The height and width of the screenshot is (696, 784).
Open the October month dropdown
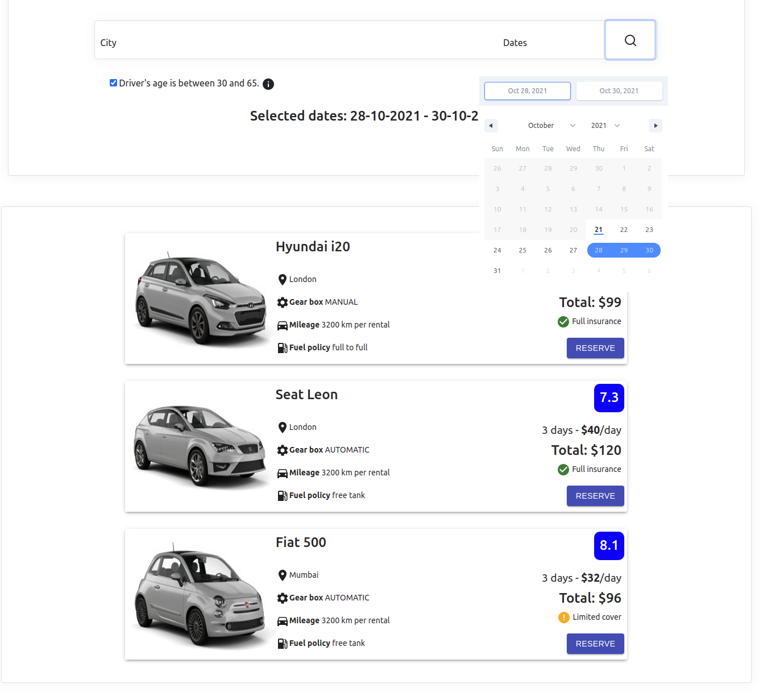tap(551, 126)
